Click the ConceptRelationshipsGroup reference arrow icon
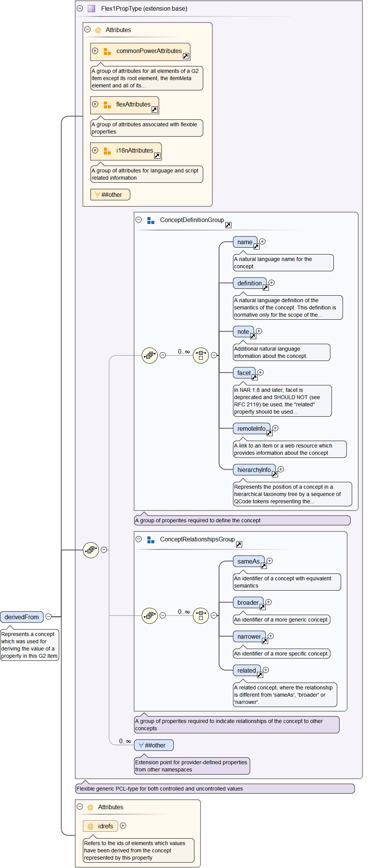372x868 pixels. [239, 544]
